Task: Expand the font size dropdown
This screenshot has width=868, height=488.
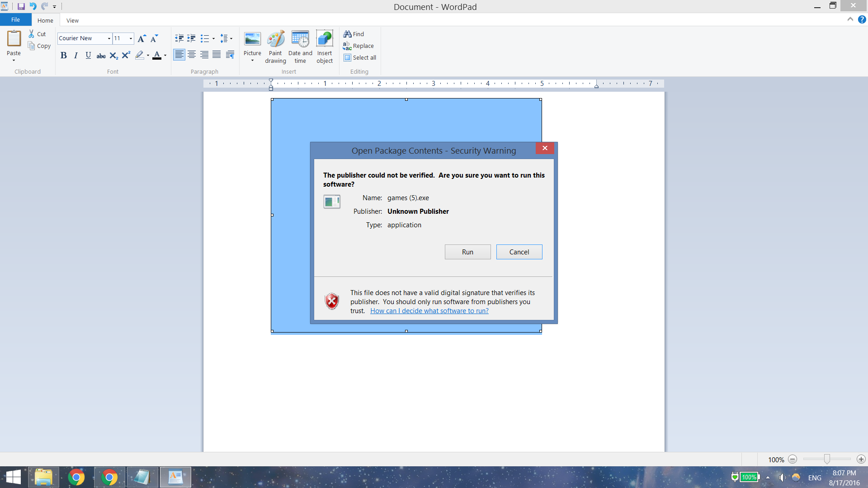Action: coord(131,38)
